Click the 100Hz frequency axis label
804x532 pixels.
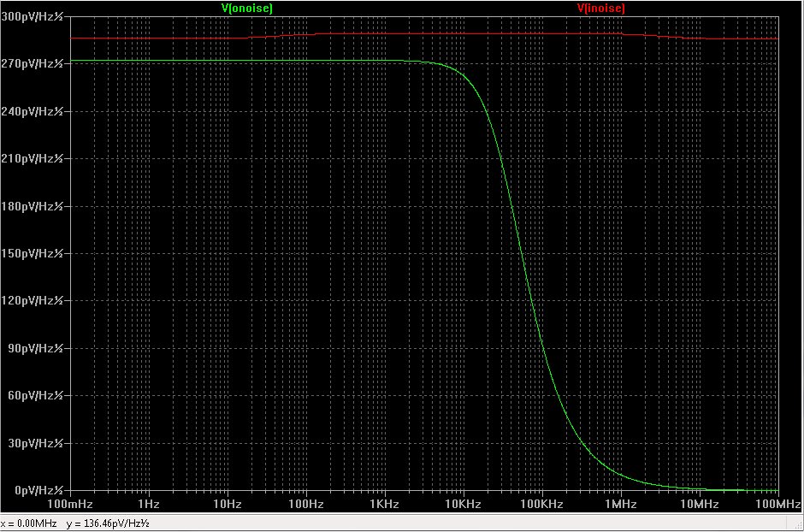(306, 504)
